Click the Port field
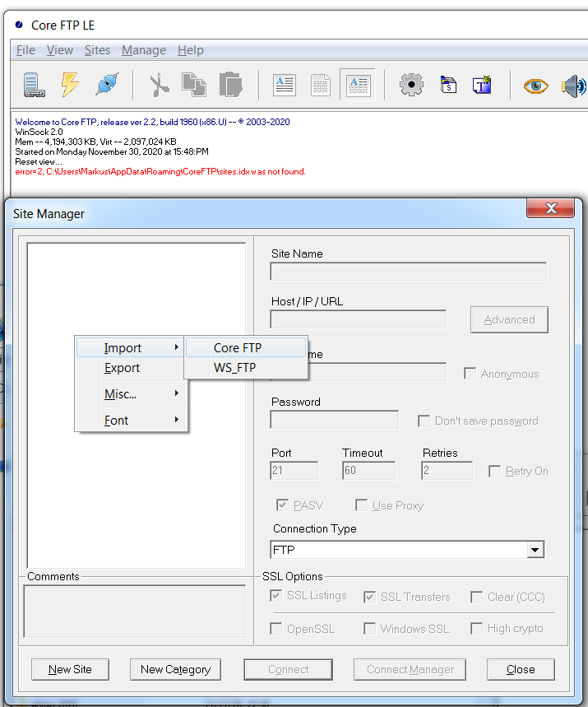The image size is (588, 707). click(x=294, y=470)
